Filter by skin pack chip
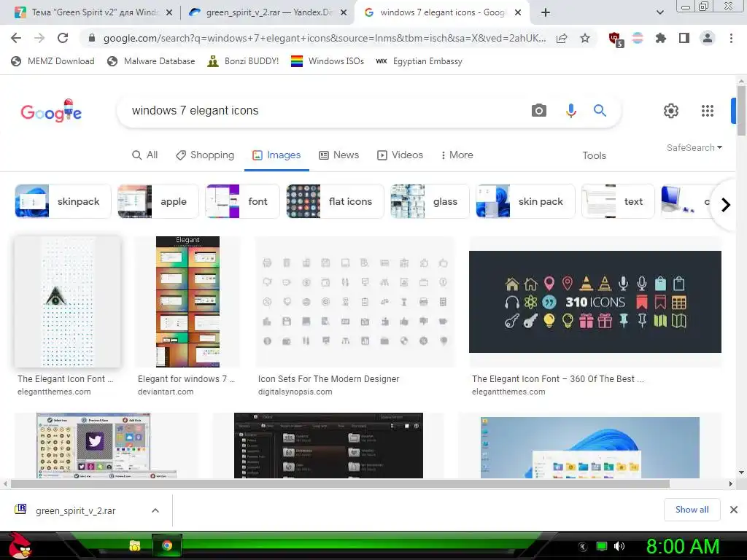747x560 pixels. (x=525, y=201)
